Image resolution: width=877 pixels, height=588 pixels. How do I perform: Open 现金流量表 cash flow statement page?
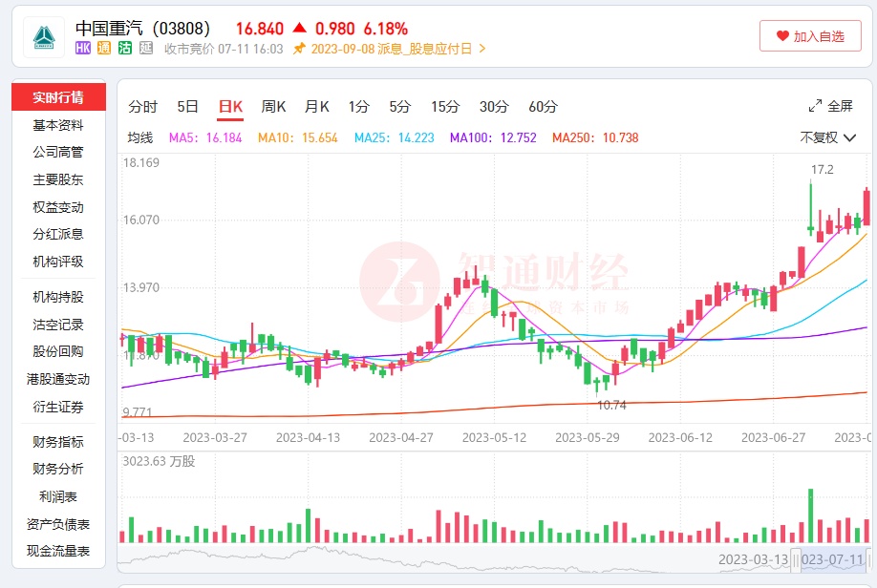[58, 551]
